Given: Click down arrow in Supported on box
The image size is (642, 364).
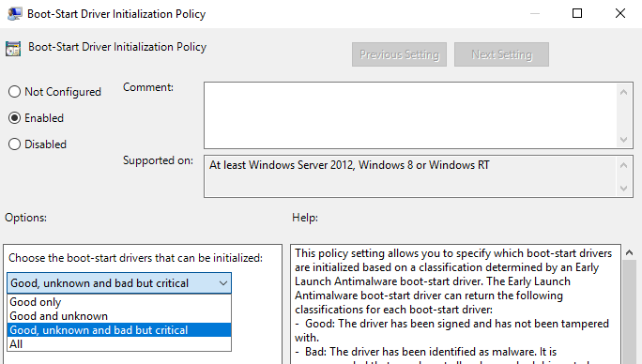Looking at the screenshot, I should (623, 188).
